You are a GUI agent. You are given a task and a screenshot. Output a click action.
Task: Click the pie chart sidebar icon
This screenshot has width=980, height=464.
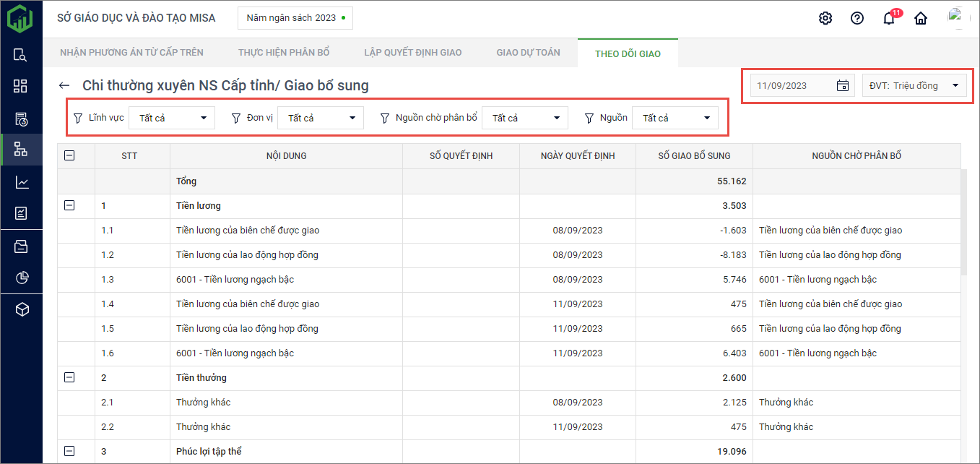tap(22, 278)
